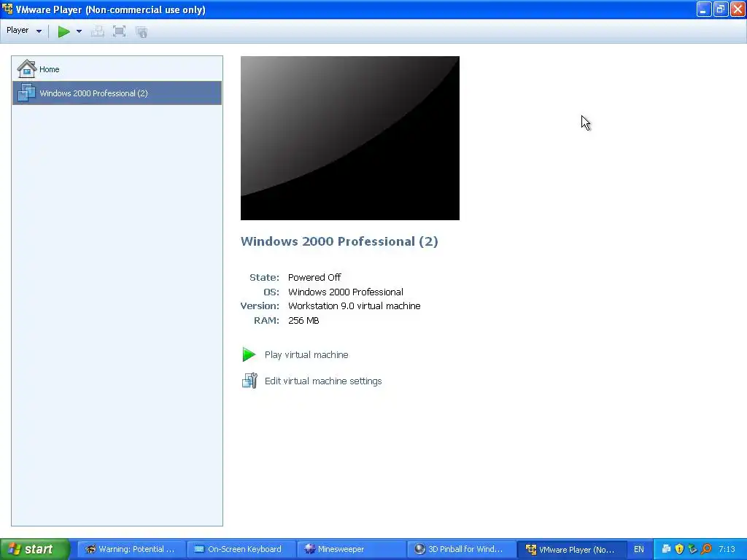Click the virtual machine preview thumbnail
Viewport: 747px width, 560px height.
pyautogui.click(x=349, y=138)
